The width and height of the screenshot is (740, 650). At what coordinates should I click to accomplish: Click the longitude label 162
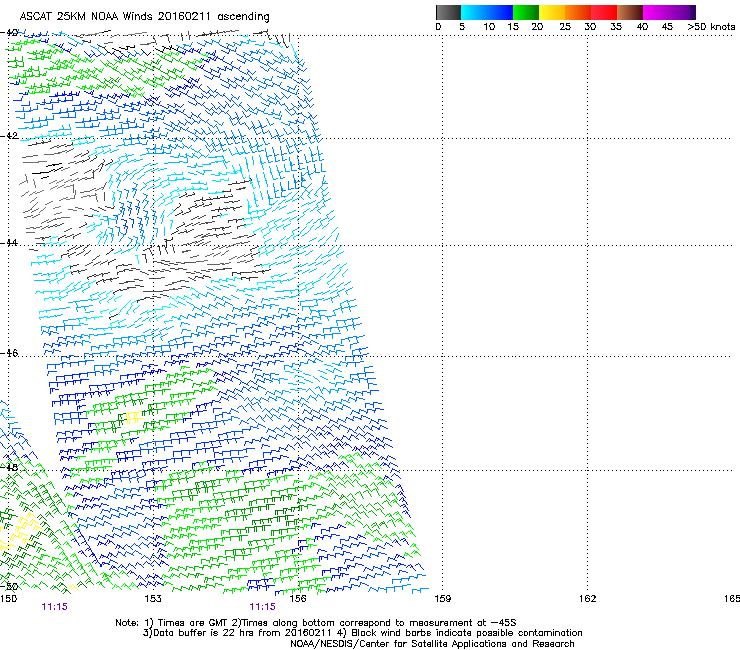click(x=587, y=599)
